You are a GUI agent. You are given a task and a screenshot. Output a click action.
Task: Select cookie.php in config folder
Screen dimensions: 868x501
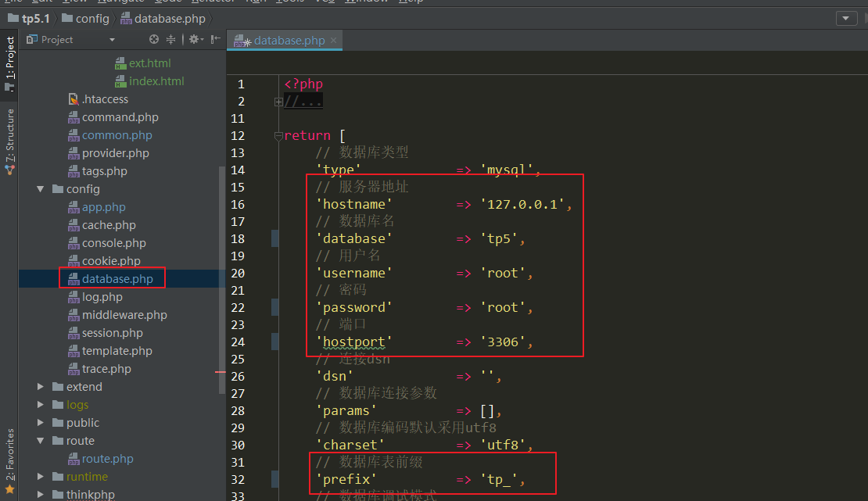[x=104, y=261]
